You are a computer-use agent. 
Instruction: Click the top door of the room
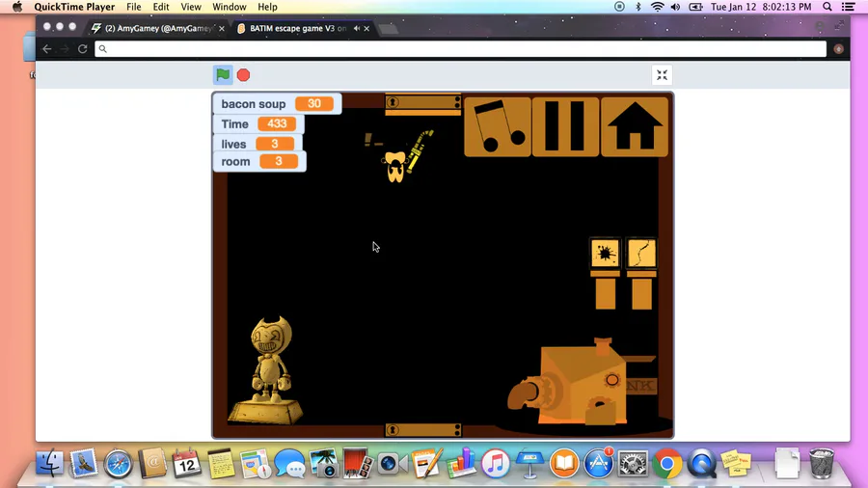[x=423, y=103]
